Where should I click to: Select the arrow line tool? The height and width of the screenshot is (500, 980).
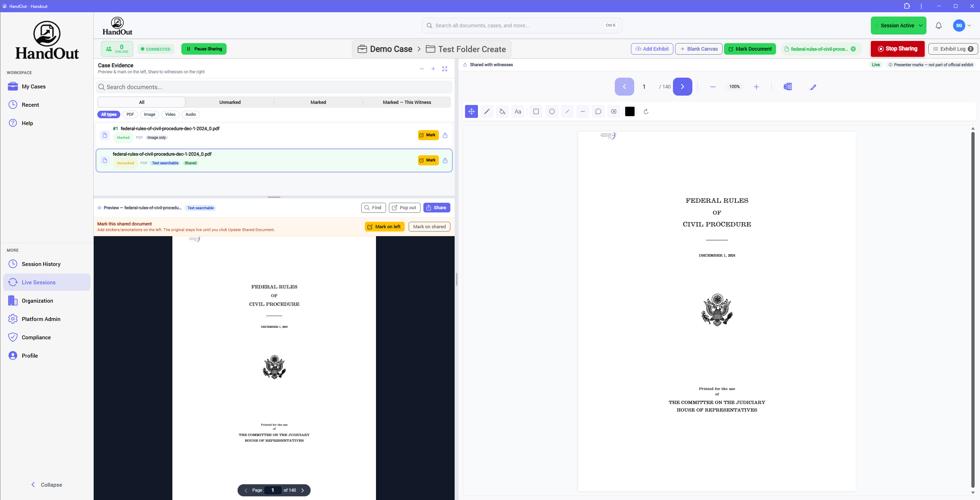point(567,111)
